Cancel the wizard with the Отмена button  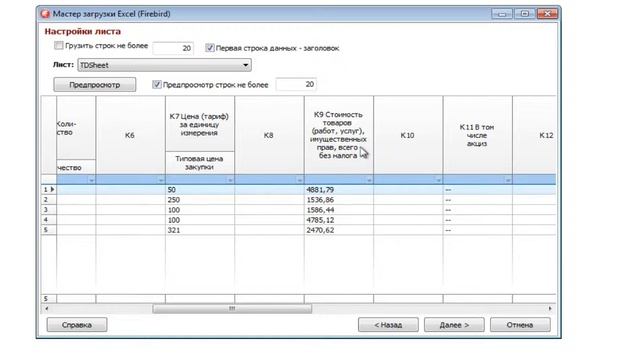[520, 325]
